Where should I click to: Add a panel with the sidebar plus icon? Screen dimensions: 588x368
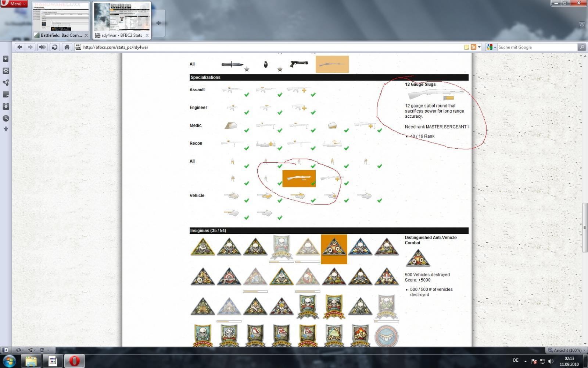[6, 128]
